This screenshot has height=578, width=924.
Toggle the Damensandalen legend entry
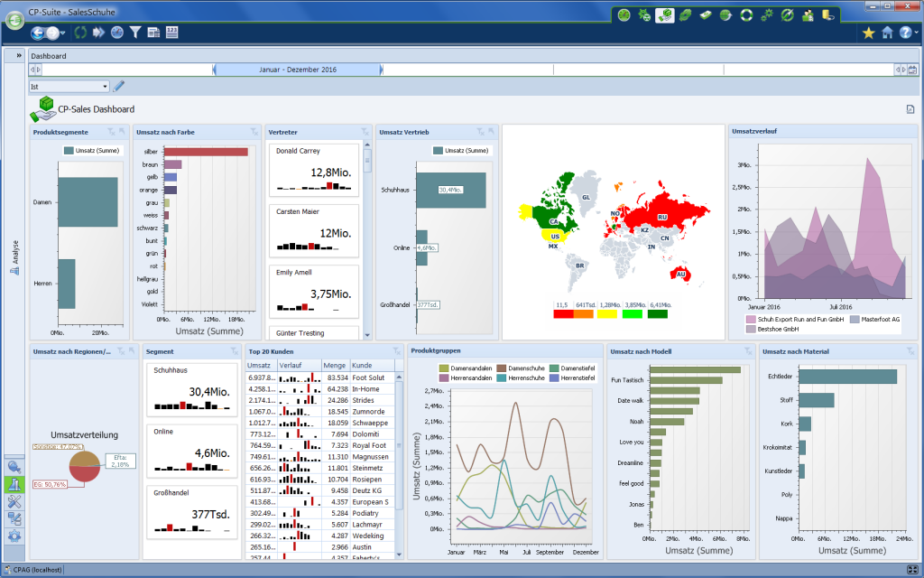[x=471, y=368]
